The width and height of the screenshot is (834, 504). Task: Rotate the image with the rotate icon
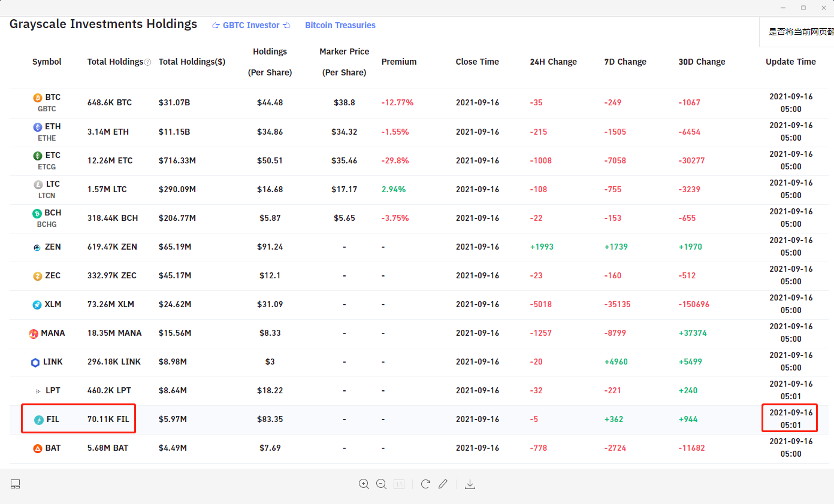click(x=425, y=484)
